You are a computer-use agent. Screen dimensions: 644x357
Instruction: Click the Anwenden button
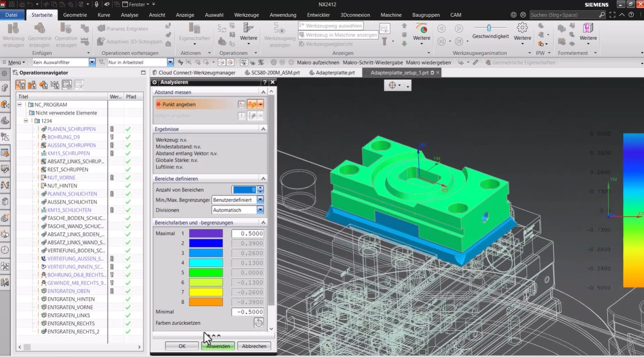coord(218,346)
